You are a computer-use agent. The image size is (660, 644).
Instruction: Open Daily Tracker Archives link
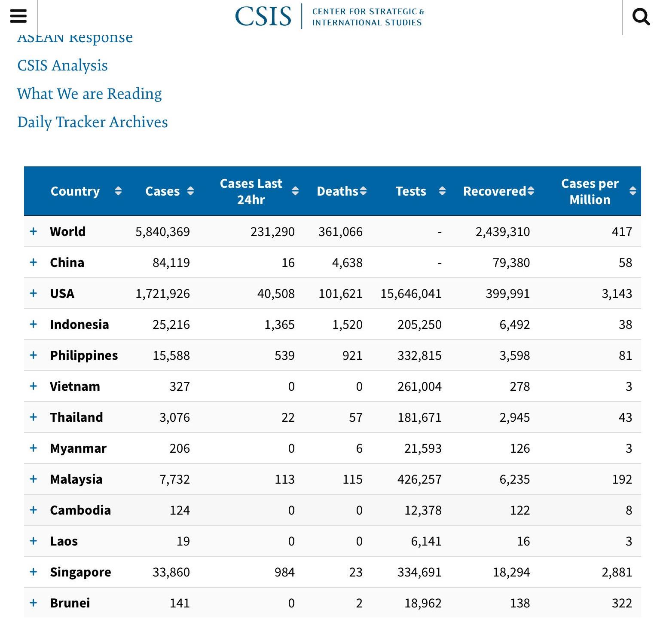click(92, 122)
